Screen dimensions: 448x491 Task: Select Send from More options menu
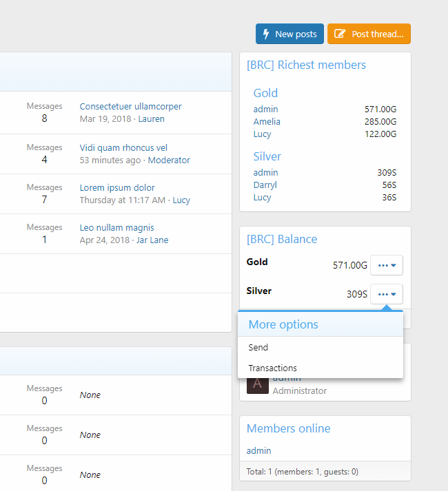(x=258, y=348)
